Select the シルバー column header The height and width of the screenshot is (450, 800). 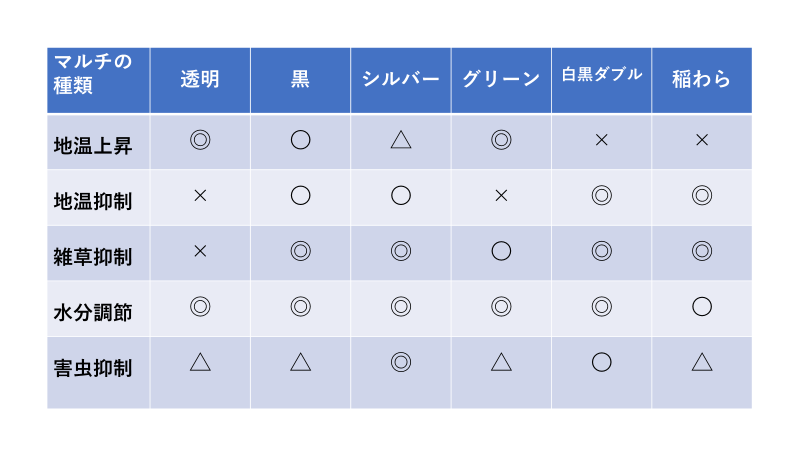(401, 80)
